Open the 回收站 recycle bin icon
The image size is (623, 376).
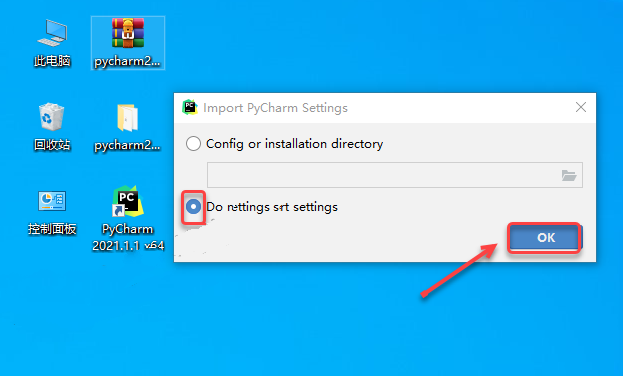pyautogui.click(x=52, y=127)
